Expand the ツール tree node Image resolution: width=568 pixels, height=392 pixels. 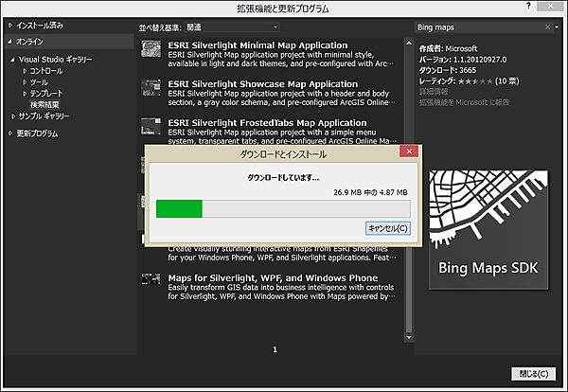25,82
